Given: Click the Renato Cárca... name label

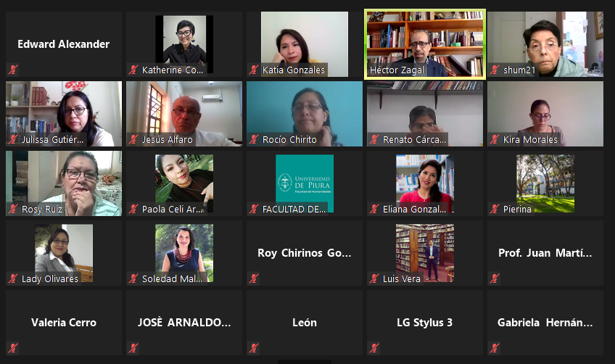Looking at the screenshot, I should click(414, 140).
